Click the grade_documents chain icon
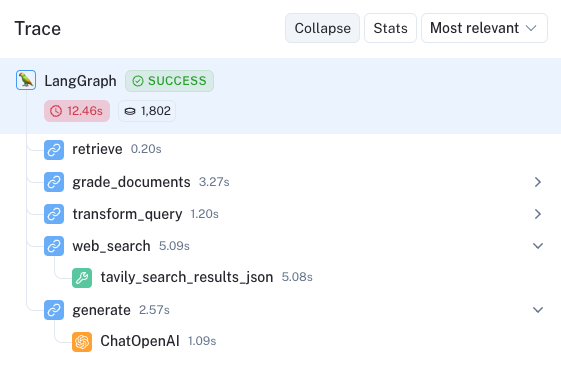This screenshot has height=367, width=561. [x=54, y=182]
